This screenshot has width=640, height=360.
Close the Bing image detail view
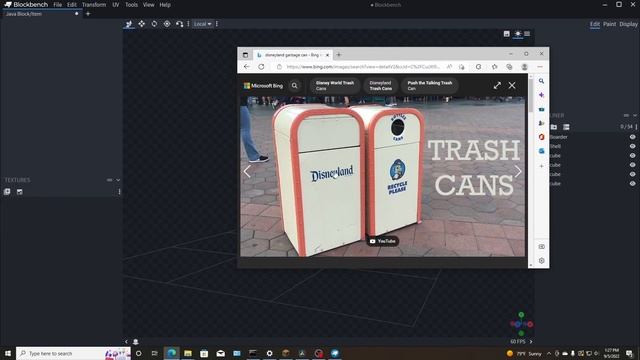512,86
